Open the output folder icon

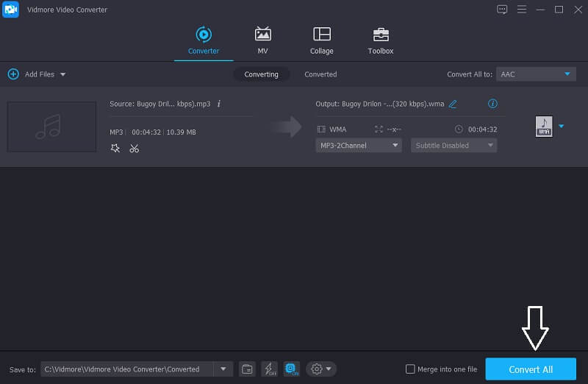click(x=248, y=369)
